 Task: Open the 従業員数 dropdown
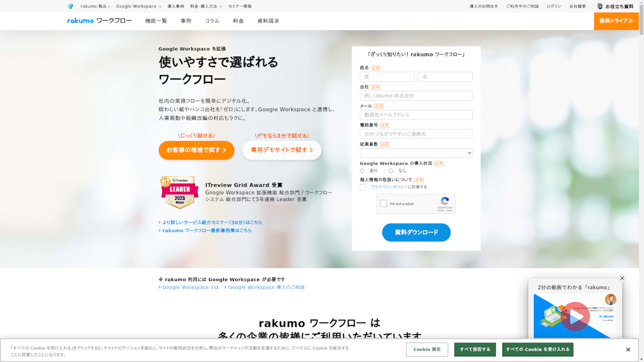416,153
